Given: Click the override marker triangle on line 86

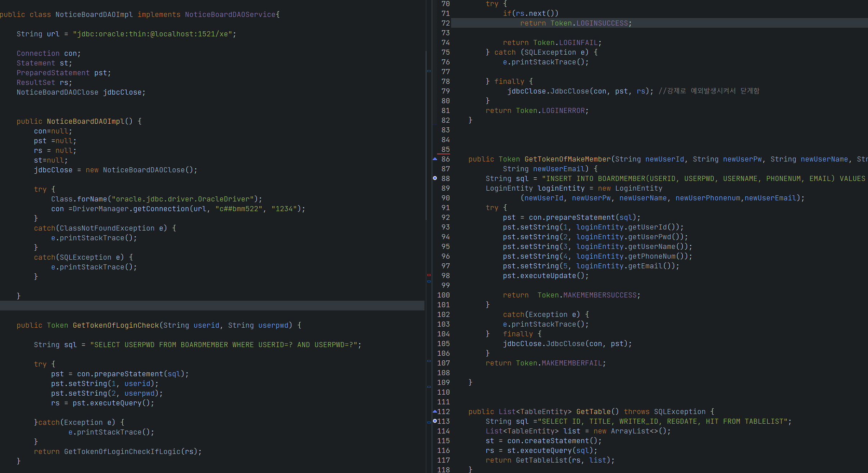Looking at the screenshot, I should (x=435, y=159).
